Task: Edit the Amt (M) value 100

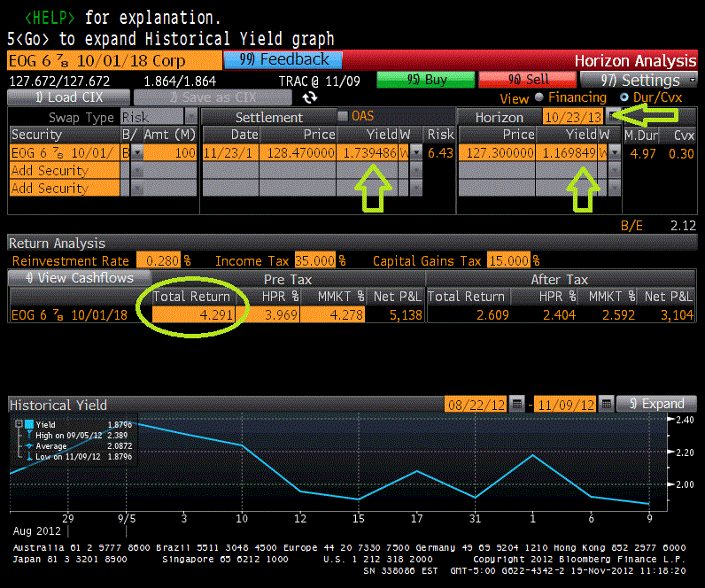Action: (170, 153)
